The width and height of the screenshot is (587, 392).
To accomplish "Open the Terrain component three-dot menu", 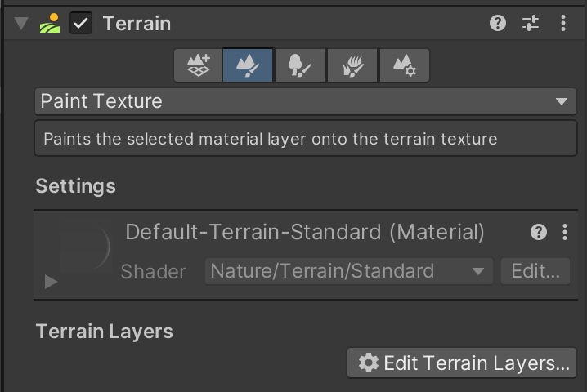I will pyautogui.click(x=563, y=24).
